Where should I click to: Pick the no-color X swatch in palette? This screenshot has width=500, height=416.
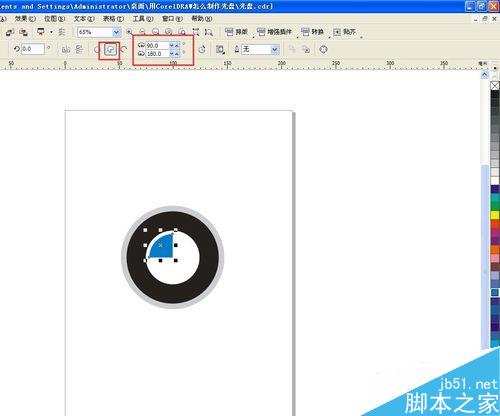click(x=495, y=86)
